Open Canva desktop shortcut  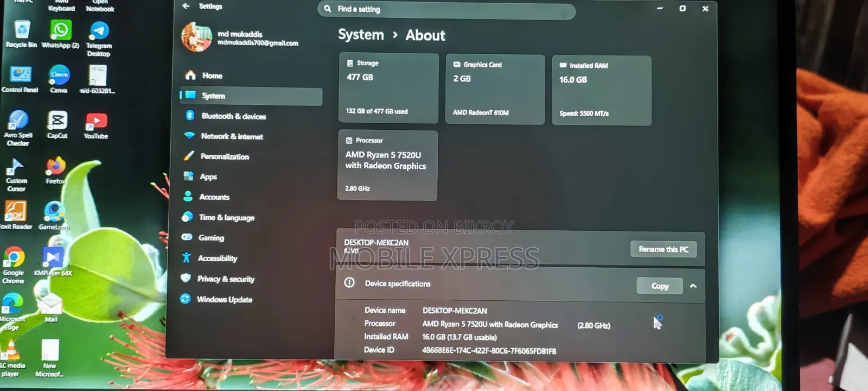59,79
